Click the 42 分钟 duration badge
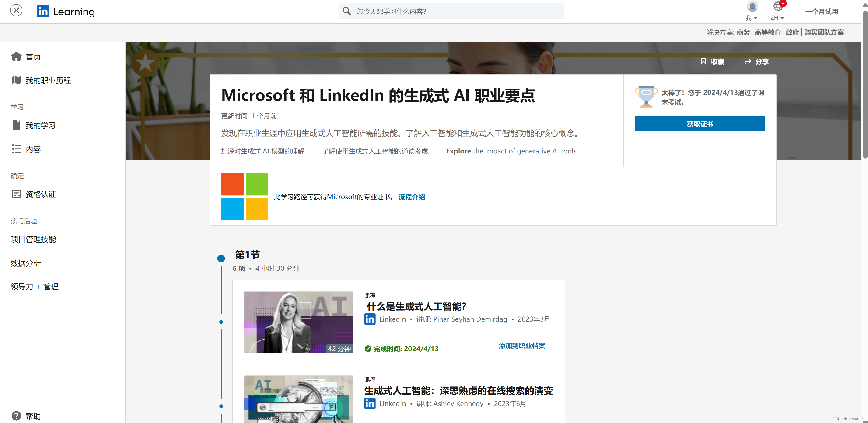Screen dimensions: 868x423 (x=339, y=349)
